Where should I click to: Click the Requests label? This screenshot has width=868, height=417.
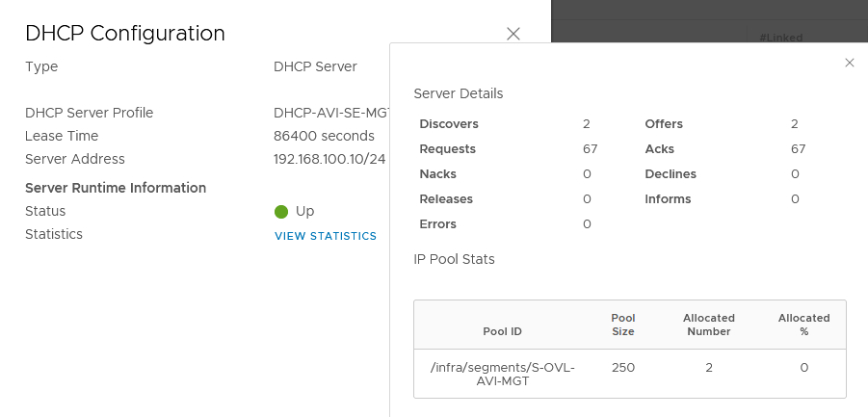coord(447,148)
